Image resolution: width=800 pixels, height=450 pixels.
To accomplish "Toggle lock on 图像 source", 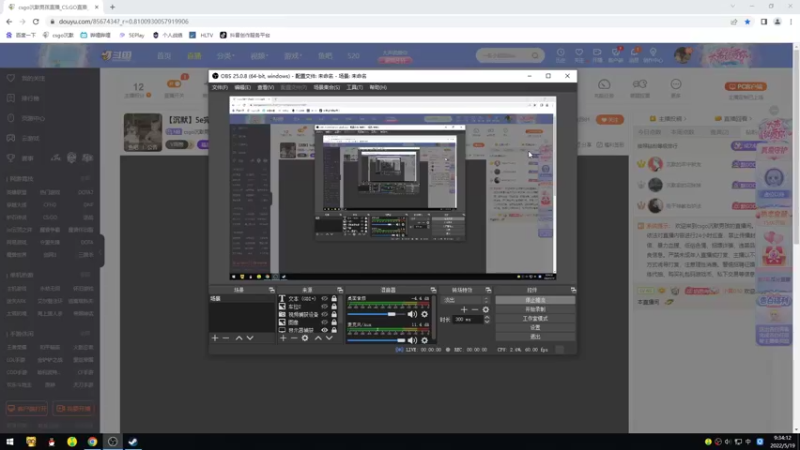I will click(334, 322).
